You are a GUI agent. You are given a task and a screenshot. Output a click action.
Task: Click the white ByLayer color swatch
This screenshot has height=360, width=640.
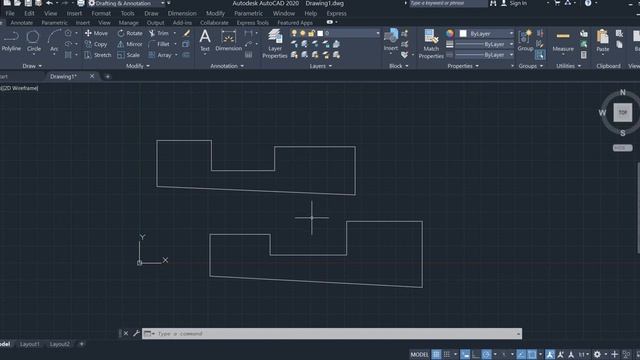(463, 33)
